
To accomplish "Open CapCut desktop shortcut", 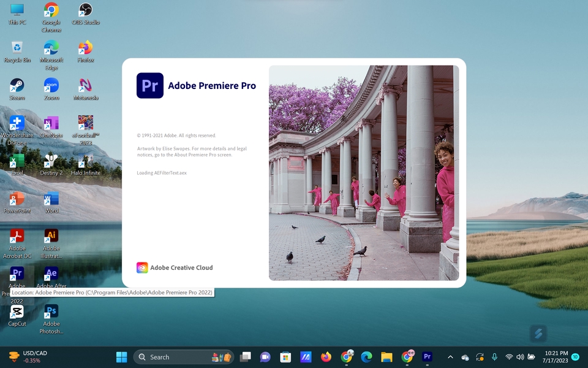I will tap(17, 315).
